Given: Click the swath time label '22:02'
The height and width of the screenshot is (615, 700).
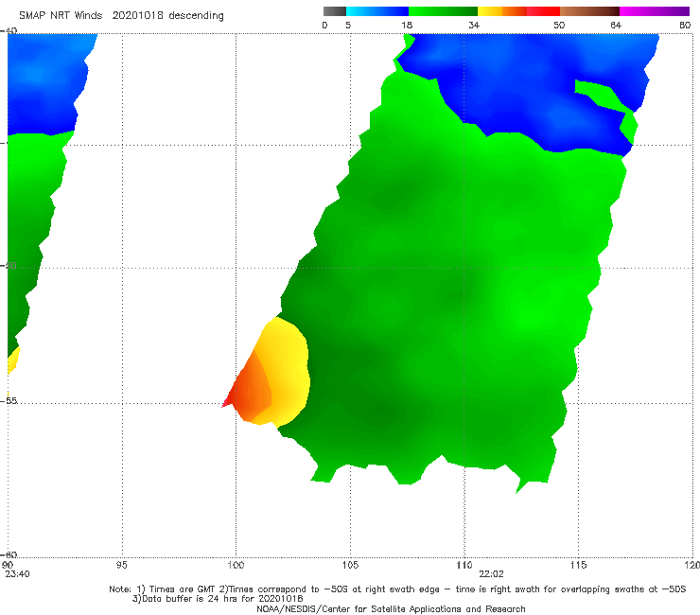Looking at the screenshot, I should point(491,574).
